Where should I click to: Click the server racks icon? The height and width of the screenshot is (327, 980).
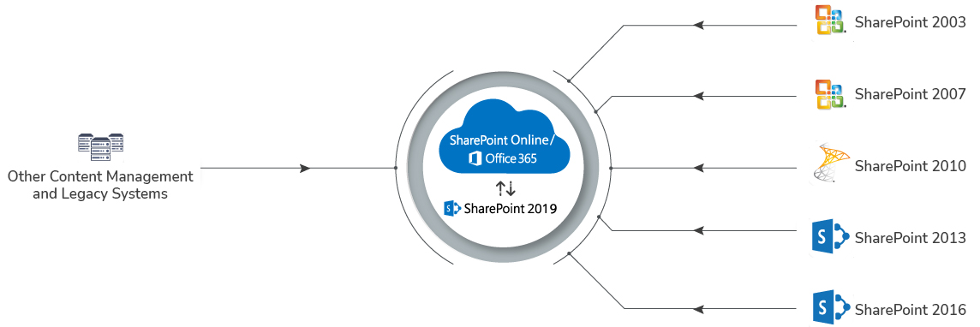pyautogui.click(x=100, y=147)
